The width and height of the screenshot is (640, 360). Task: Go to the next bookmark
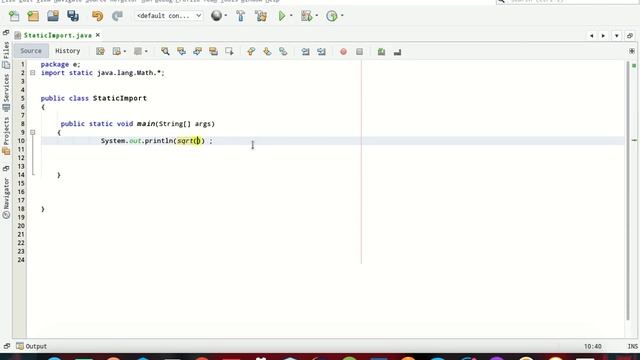coord(267,51)
